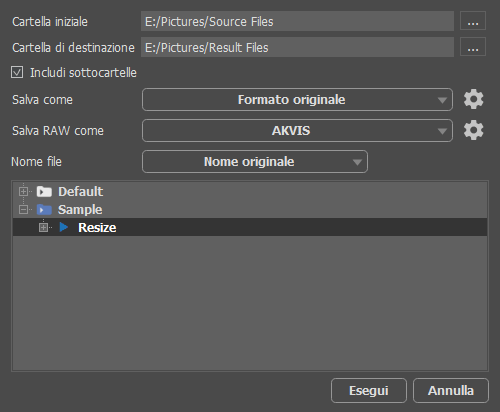The height and width of the screenshot is (412, 500).
Task: Collapse the Sample tree node
Action: point(23,209)
